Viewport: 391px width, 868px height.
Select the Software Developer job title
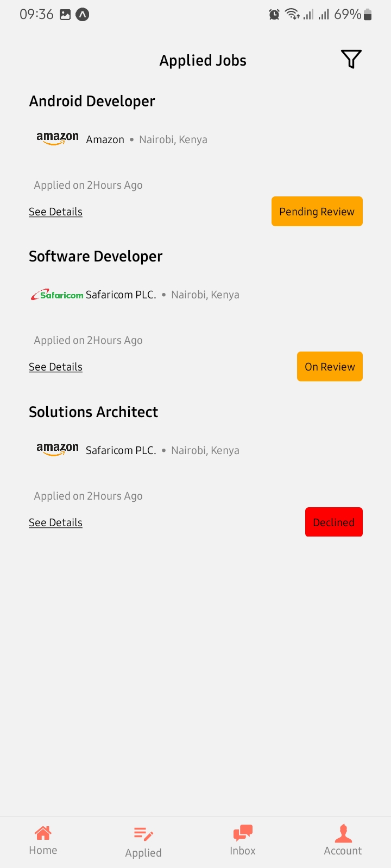tap(96, 256)
